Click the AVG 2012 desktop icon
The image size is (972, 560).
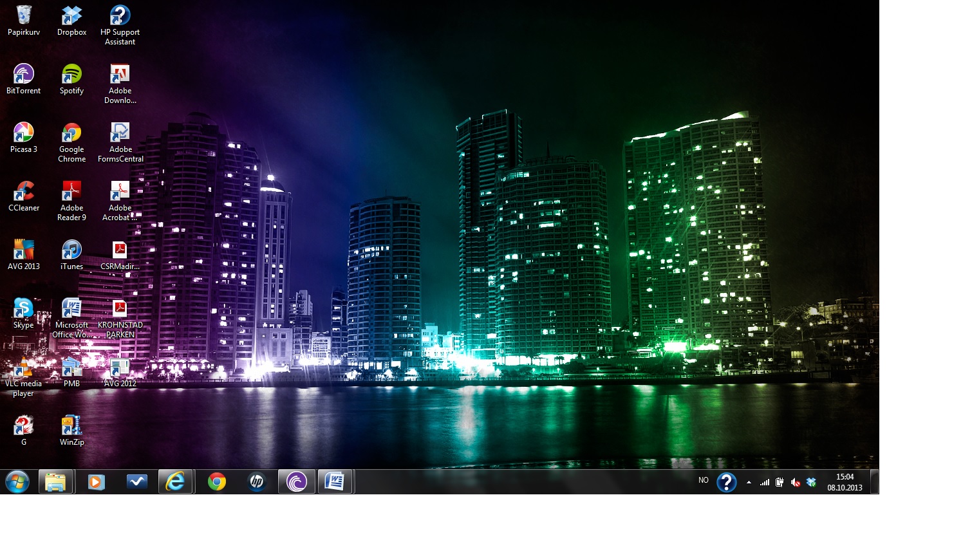[120, 372]
